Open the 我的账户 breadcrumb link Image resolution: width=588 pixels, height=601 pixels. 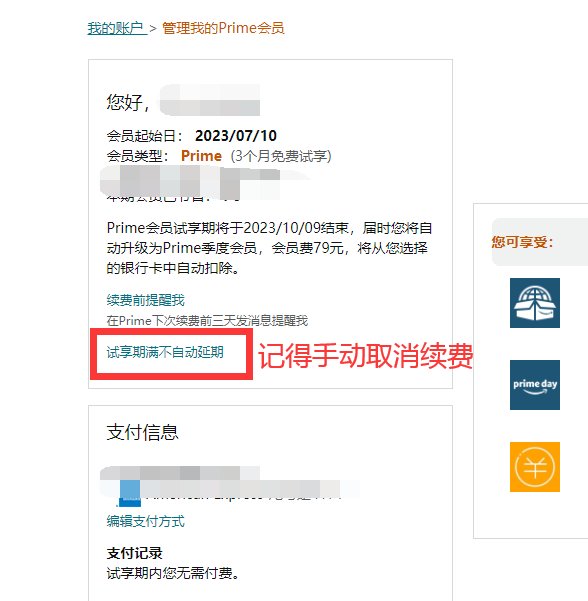tap(117, 28)
